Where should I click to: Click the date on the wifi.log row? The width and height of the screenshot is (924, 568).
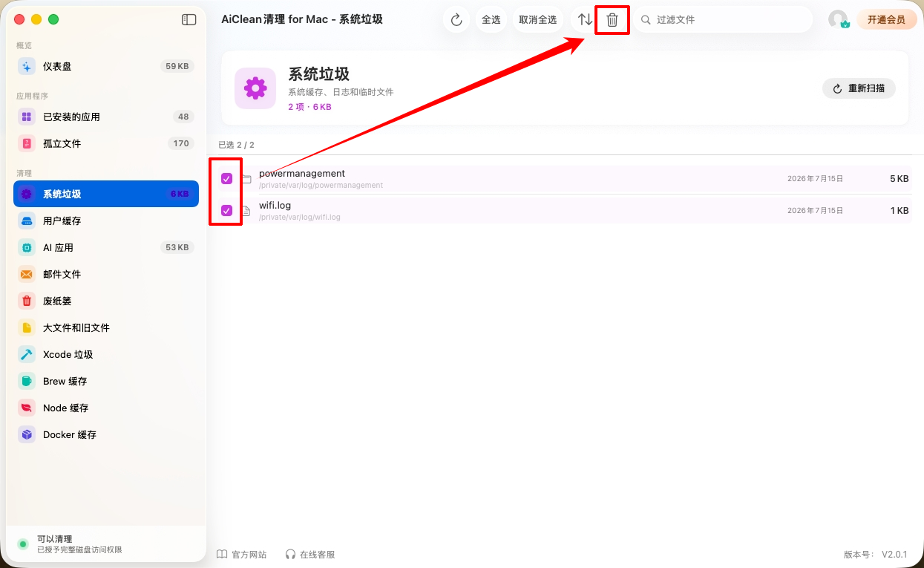tap(815, 211)
